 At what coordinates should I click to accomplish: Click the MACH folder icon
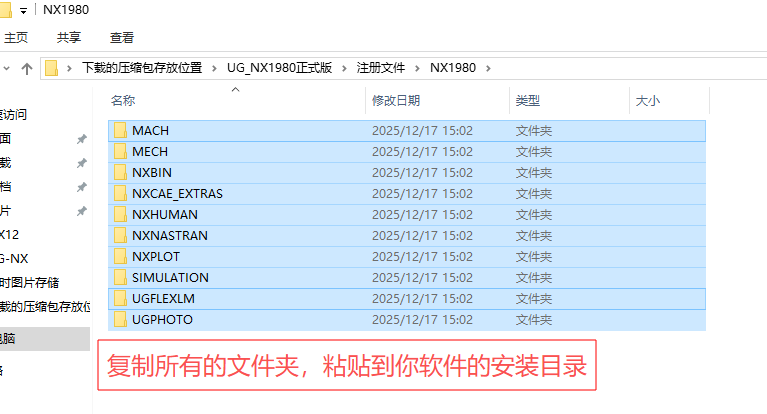click(x=120, y=131)
